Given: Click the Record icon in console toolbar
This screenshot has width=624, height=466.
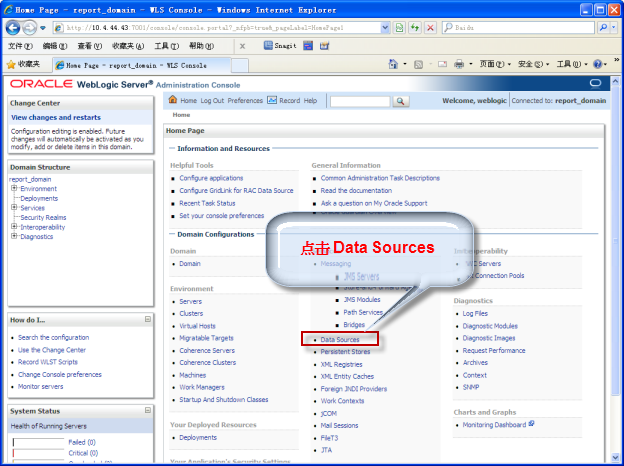Looking at the screenshot, I should click(272, 100).
